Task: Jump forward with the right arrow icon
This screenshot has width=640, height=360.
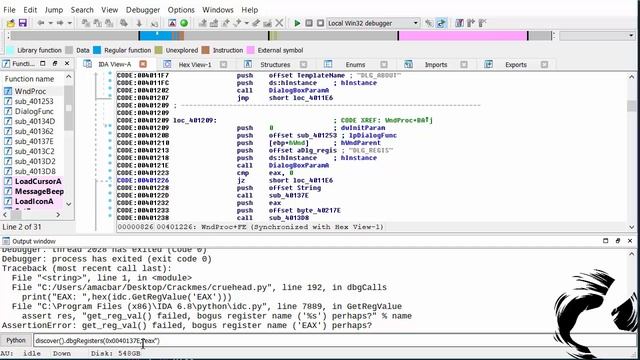Action: [60, 23]
